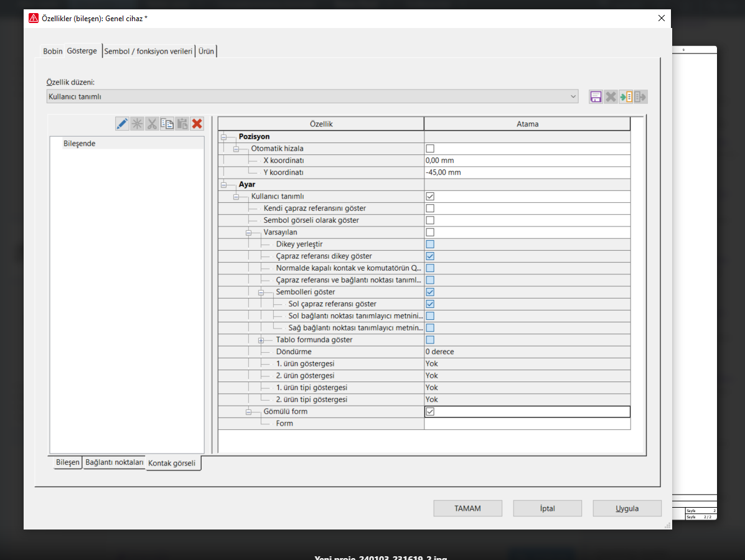Viewport: 745px width, 560px height.
Task: Click the İptal button
Action: tap(547, 508)
